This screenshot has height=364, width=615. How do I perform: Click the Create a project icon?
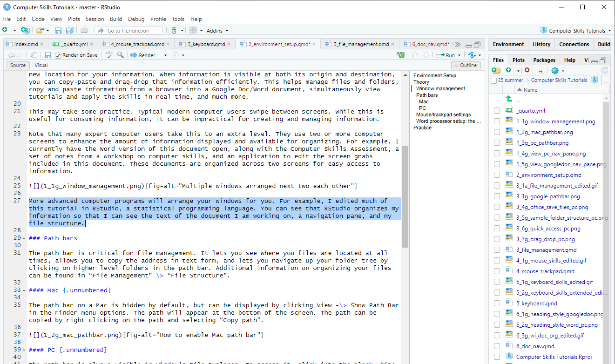pyautogui.click(x=25, y=30)
